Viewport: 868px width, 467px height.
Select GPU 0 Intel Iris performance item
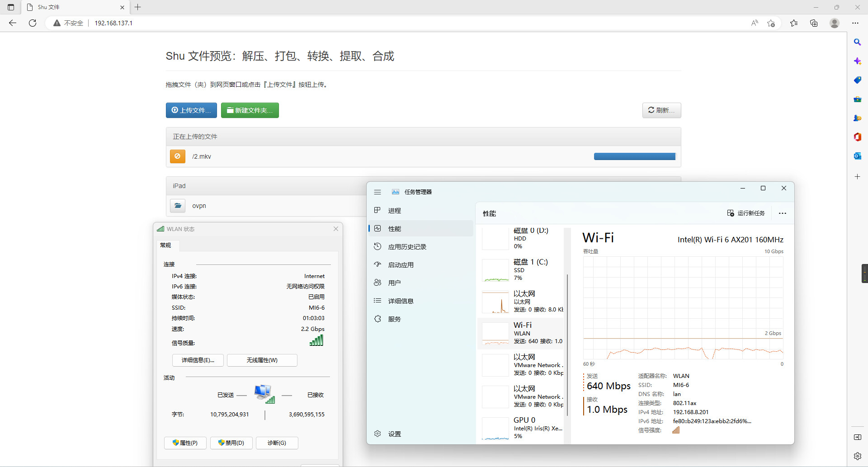(x=520, y=429)
